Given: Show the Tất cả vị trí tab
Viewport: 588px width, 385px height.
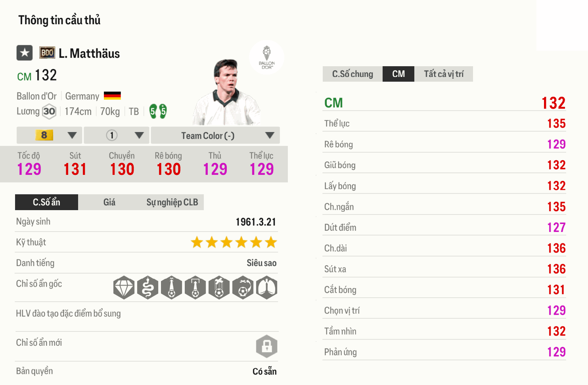Looking at the screenshot, I should (x=443, y=74).
